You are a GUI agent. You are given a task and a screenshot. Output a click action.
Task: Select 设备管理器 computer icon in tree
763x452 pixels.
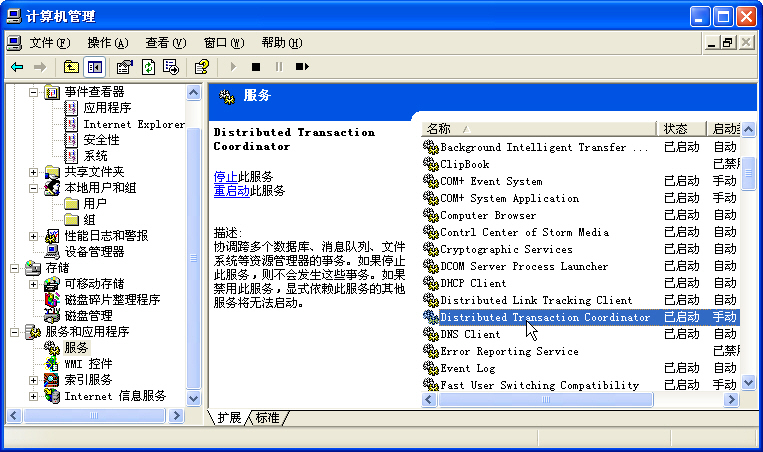[52, 252]
